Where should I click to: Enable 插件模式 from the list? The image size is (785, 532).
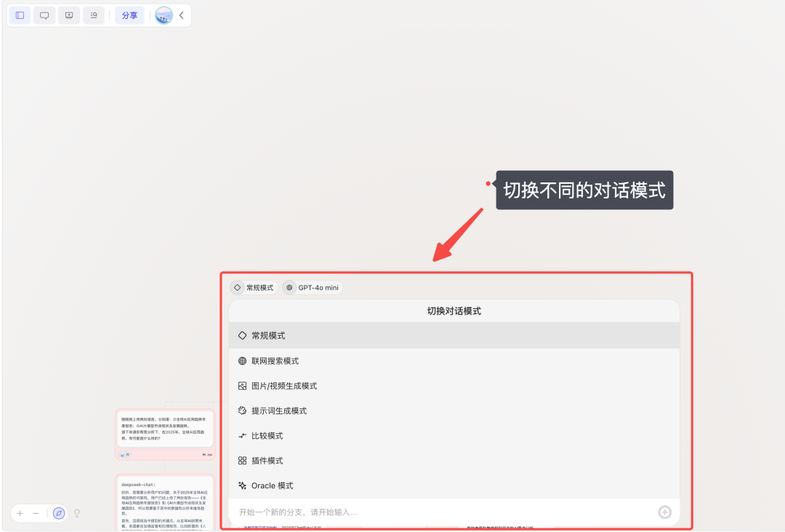coord(267,460)
